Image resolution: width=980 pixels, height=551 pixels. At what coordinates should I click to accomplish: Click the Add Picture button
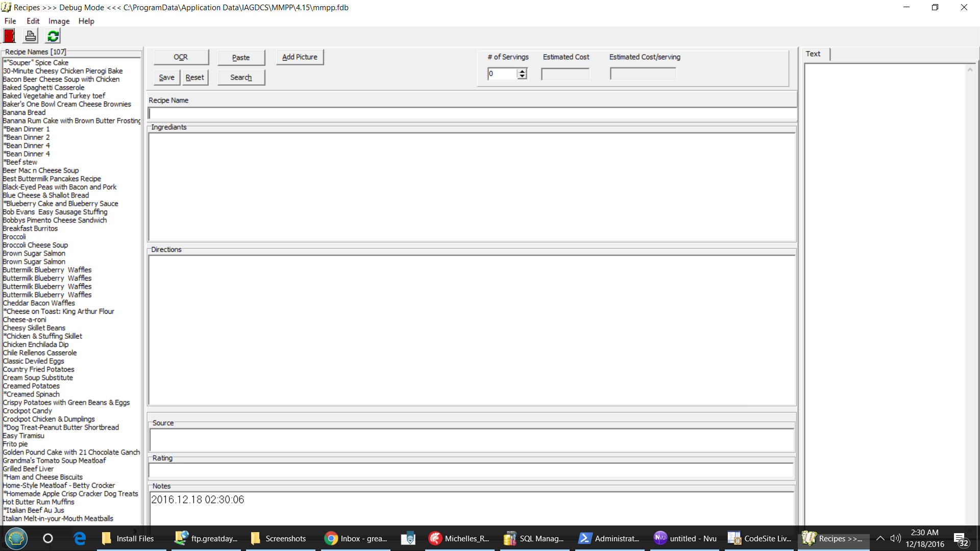click(x=300, y=57)
